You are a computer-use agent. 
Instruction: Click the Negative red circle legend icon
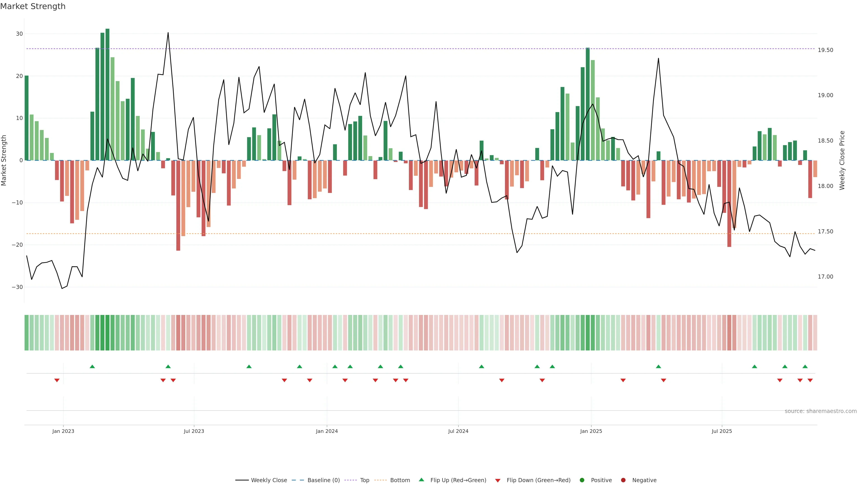point(623,480)
